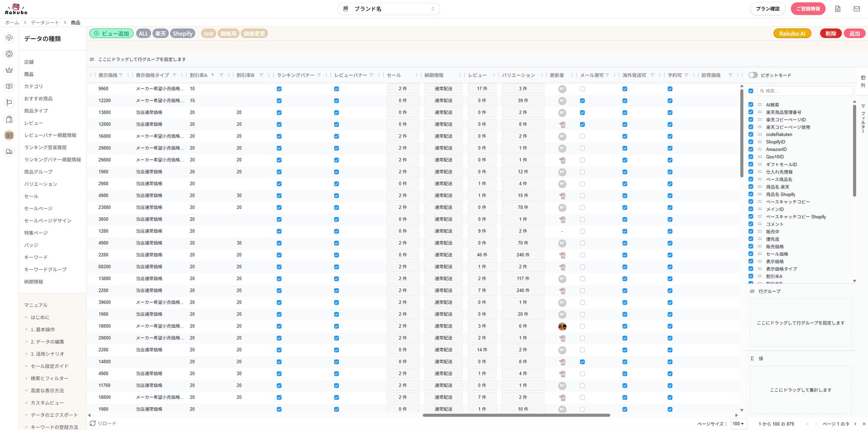Check メール便可 box in 9960 row
Image resolution: width=868 pixels, height=430 pixels.
(582, 89)
